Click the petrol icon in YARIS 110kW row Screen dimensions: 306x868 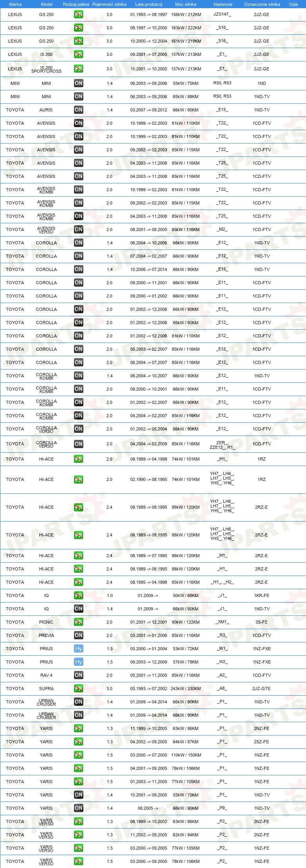click(x=79, y=755)
